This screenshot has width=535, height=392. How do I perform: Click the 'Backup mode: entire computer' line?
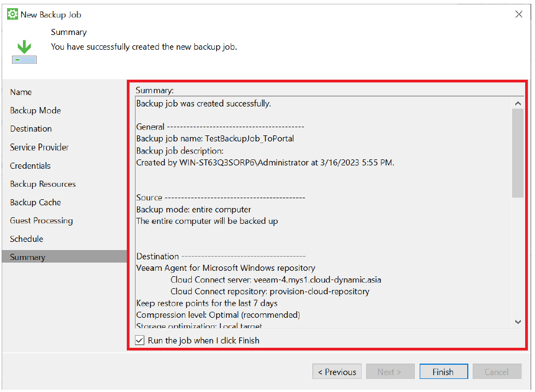pyautogui.click(x=193, y=209)
